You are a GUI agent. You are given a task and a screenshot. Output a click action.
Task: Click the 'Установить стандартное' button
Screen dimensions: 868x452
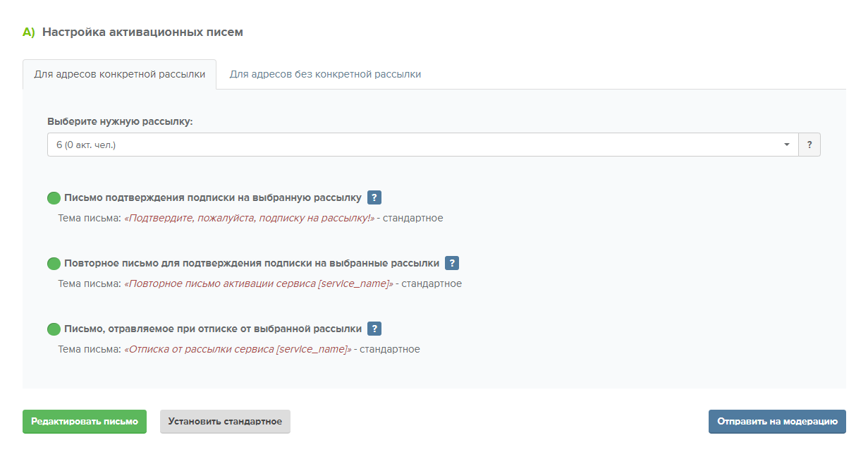point(225,422)
